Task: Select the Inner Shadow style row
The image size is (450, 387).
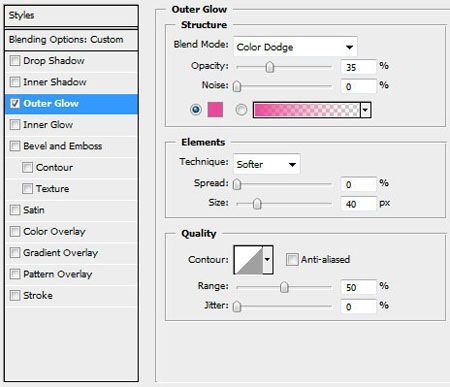Action: pos(71,82)
